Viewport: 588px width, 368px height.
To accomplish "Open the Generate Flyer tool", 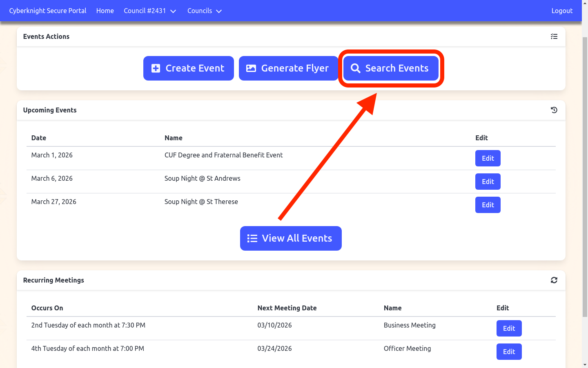I will pyautogui.click(x=288, y=68).
